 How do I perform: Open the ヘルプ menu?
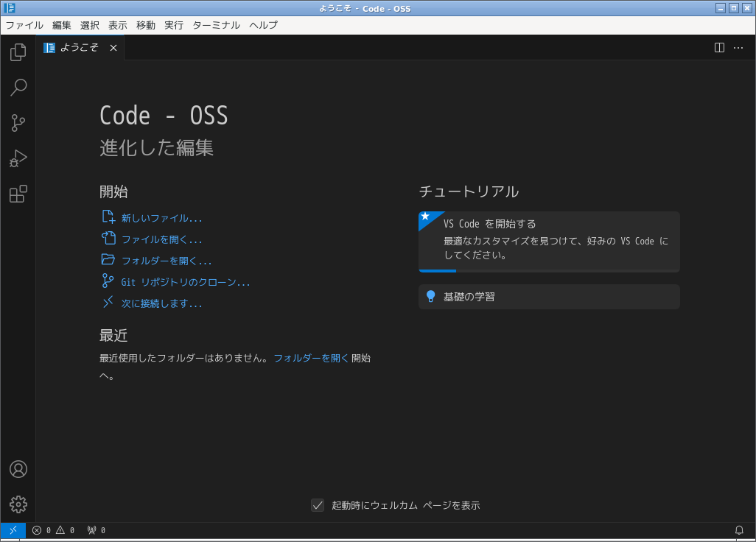[x=263, y=25]
